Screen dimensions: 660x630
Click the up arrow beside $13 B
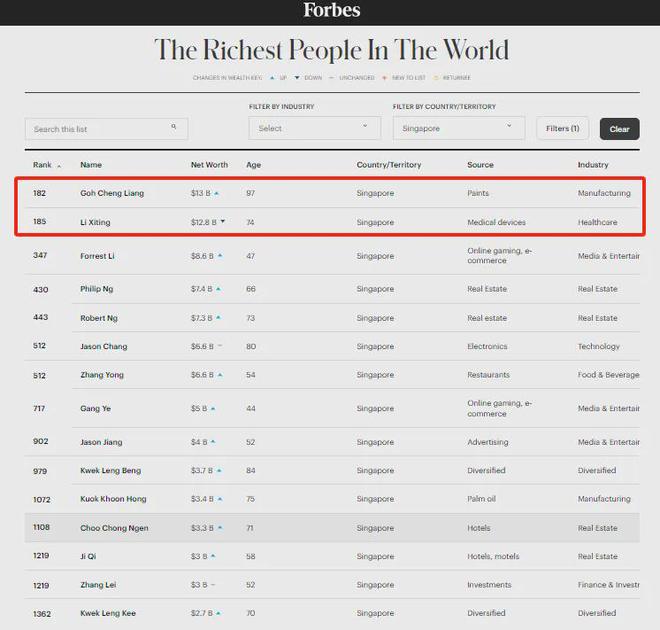click(216, 193)
